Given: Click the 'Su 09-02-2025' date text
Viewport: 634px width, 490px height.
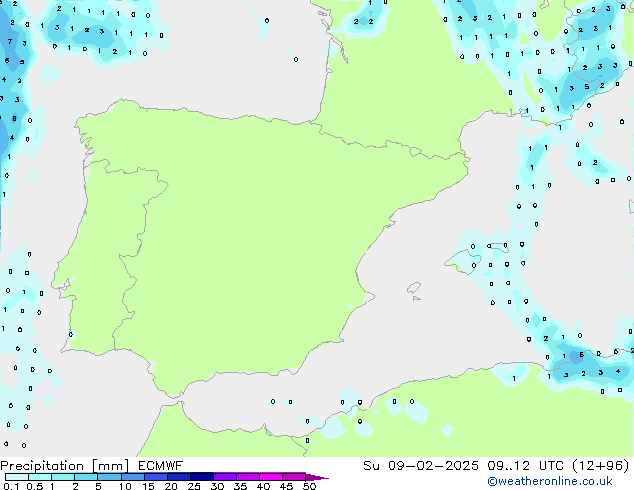Looking at the screenshot, I should click(x=421, y=466).
